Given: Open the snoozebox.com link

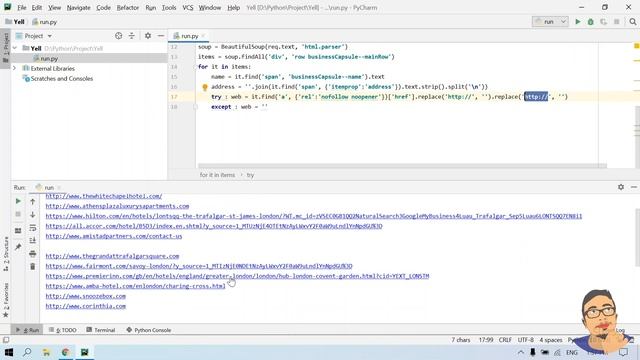Looking at the screenshot, I should [86, 296].
